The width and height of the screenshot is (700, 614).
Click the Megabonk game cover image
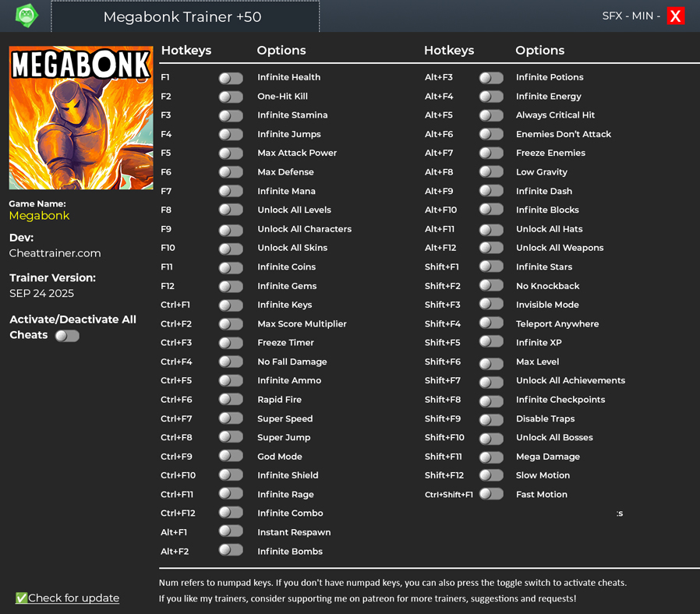(81, 118)
